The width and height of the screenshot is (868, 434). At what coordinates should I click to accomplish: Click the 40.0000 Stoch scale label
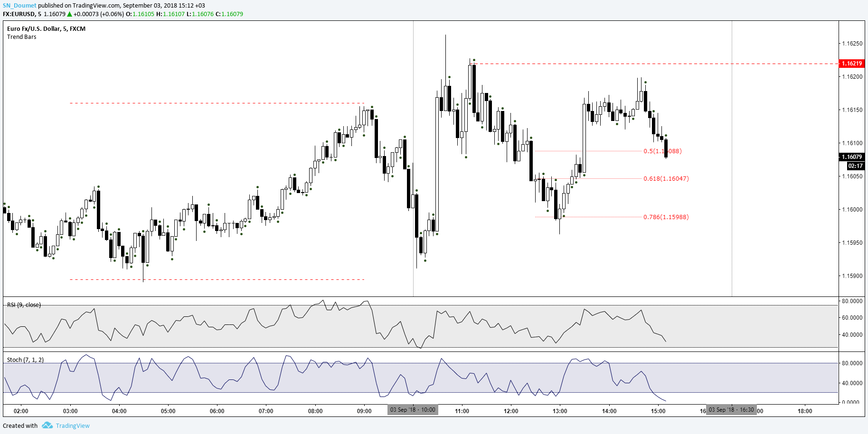tap(852, 383)
